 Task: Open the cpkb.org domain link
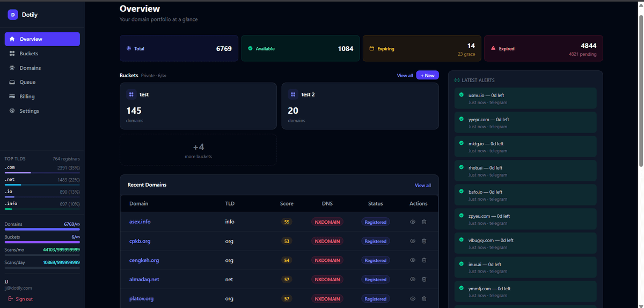(x=140, y=241)
